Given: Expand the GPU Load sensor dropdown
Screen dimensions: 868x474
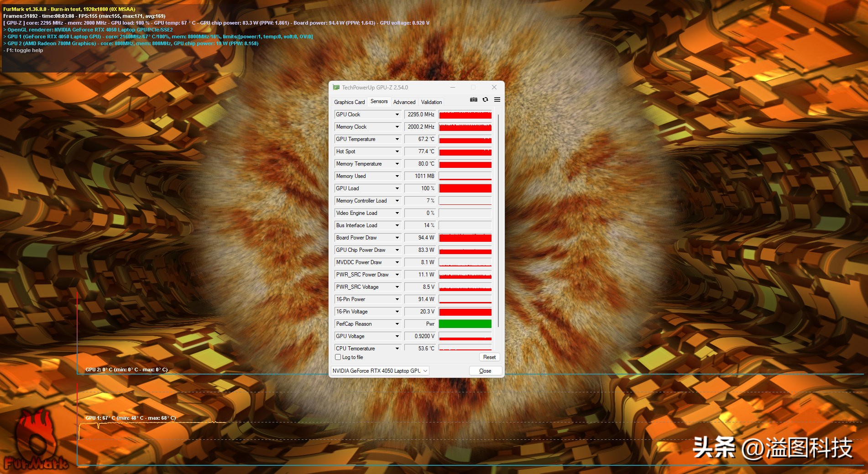Looking at the screenshot, I should (397, 188).
